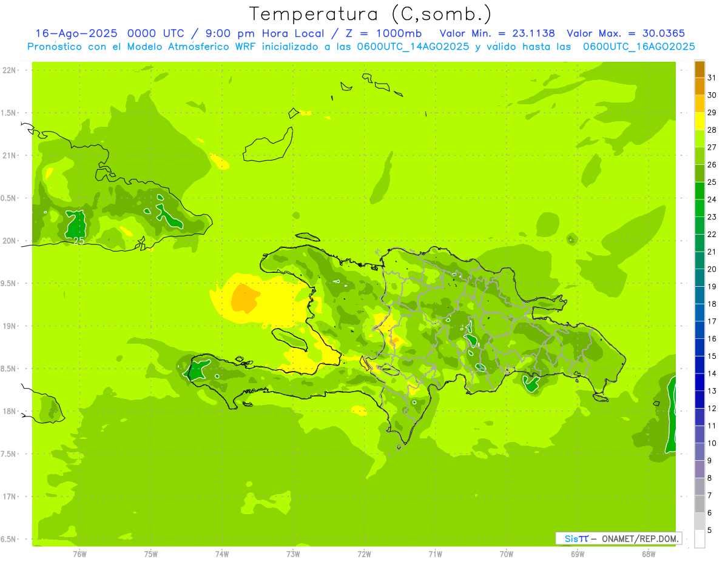Pick the green swatch between 24 and 25
728x562 pixels.
pos(699,191)
